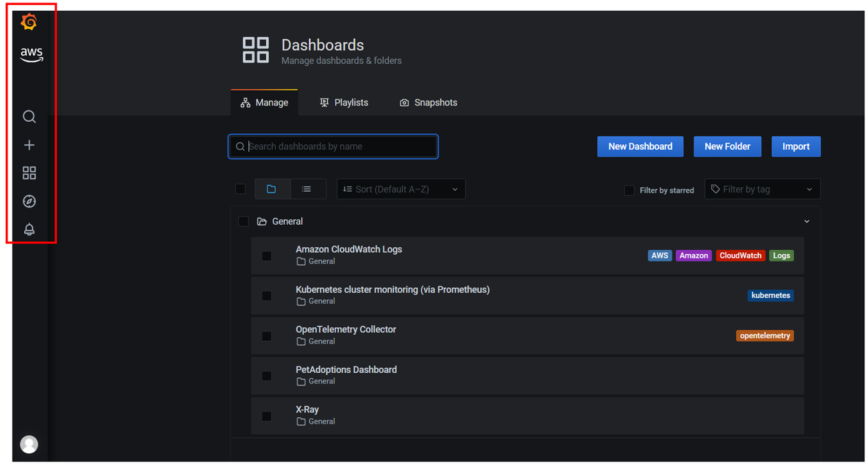
Task: Open the Search magnifier in sidebar
Action: [x=29, y=117]
